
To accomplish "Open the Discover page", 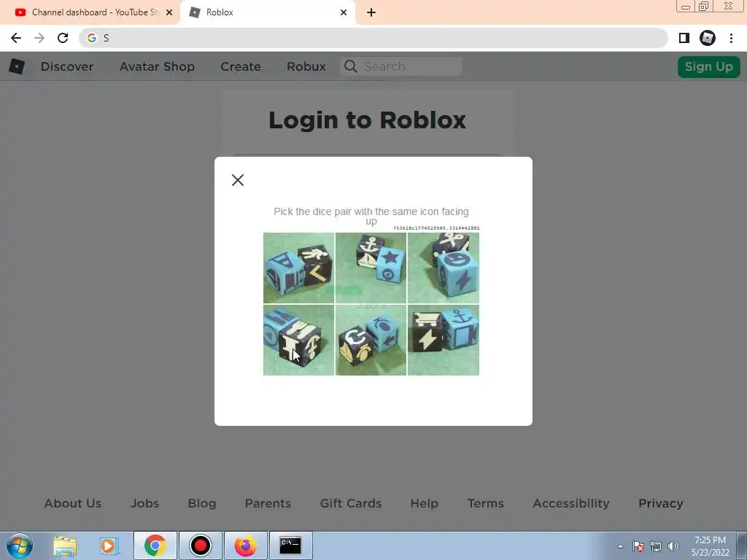I will [x=67, y=66].
